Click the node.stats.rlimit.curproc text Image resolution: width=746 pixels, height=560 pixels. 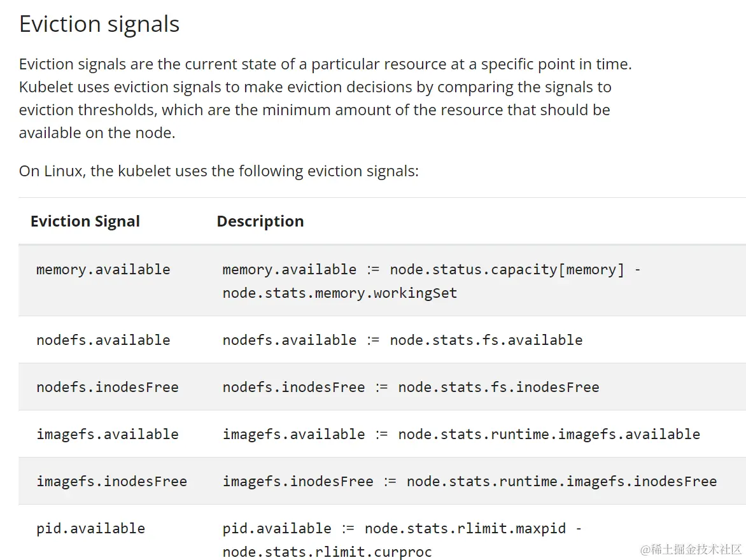[327, 551]
